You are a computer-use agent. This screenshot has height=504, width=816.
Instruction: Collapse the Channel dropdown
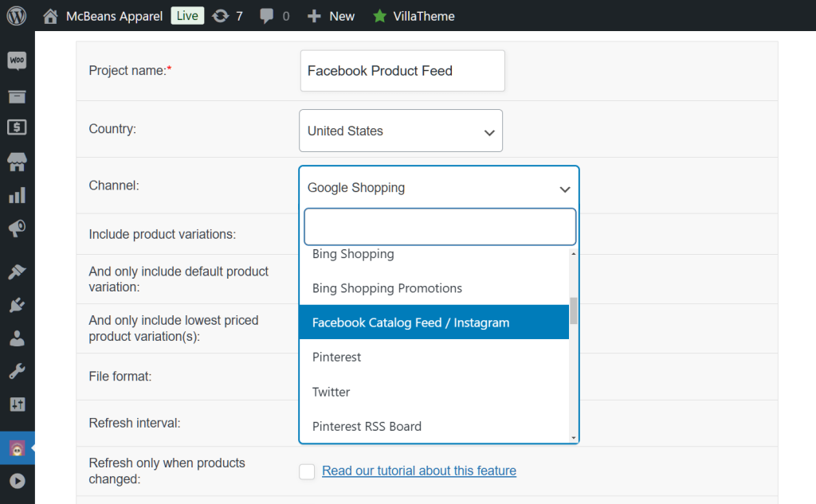438,189
